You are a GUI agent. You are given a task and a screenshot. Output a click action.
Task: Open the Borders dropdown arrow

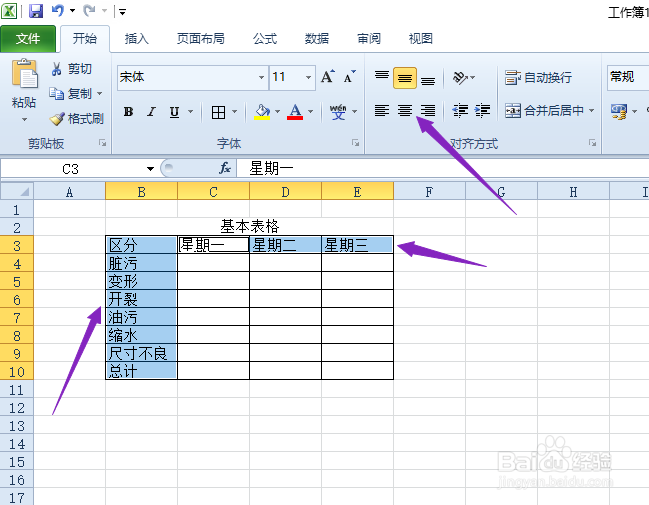(x=234, y=112)
